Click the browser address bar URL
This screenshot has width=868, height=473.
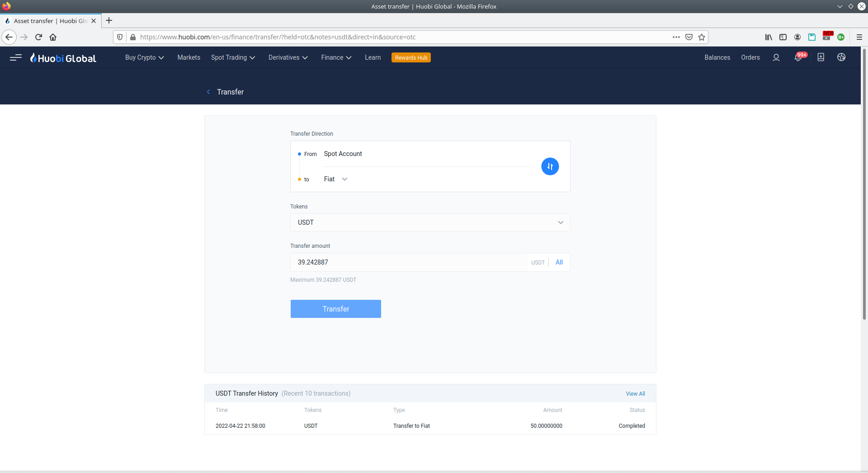click(278, 37)
